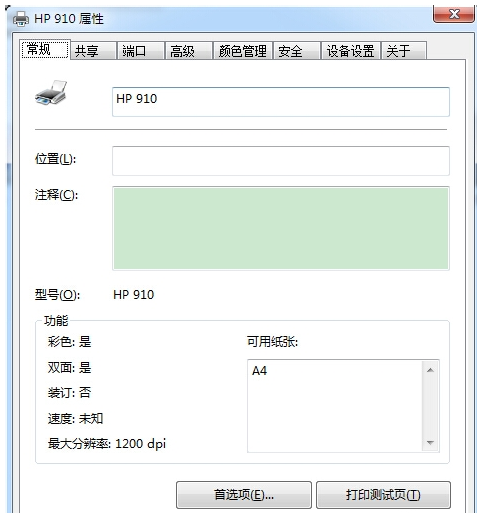Click the 位置 input field
This screenshot has height=513, width=477.
pyautogui.click(x=281, y=161)
